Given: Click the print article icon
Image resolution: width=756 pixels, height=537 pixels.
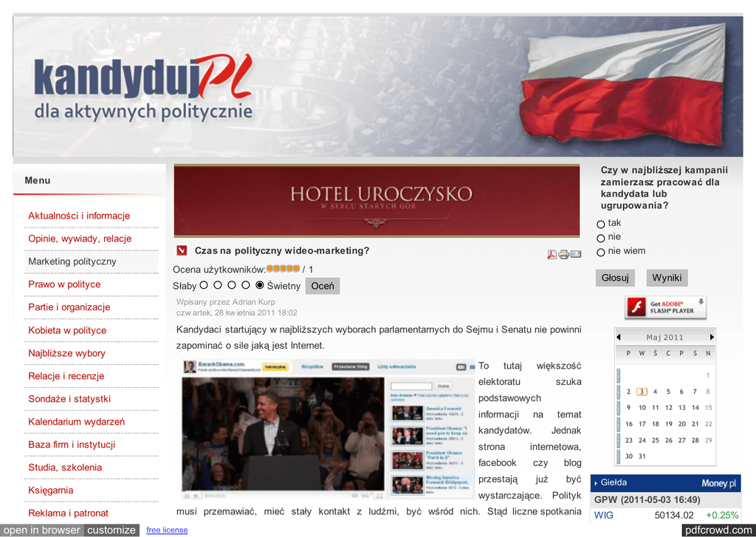Looking at the screenshot, I should point(563,255).
